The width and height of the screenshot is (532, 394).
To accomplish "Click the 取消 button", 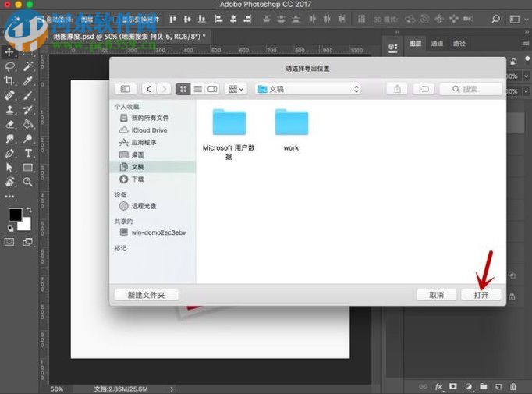I will pos(436,295).
